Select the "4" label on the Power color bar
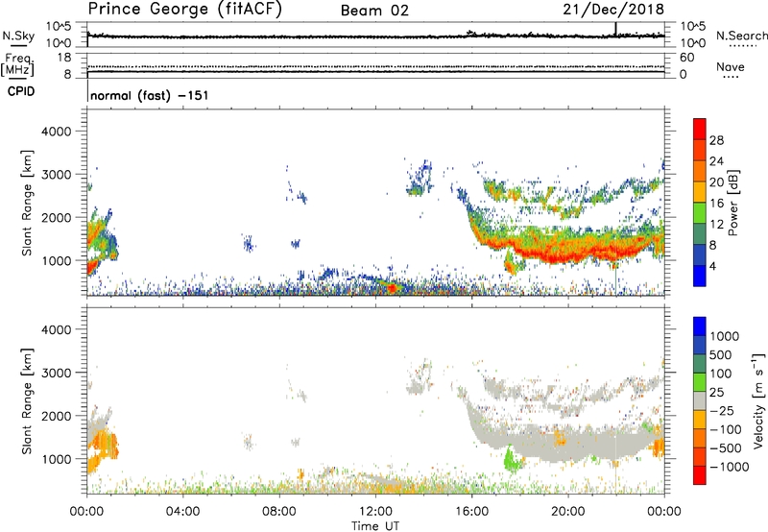This screenshot has width=768, height=532. [x=713, y=266]
